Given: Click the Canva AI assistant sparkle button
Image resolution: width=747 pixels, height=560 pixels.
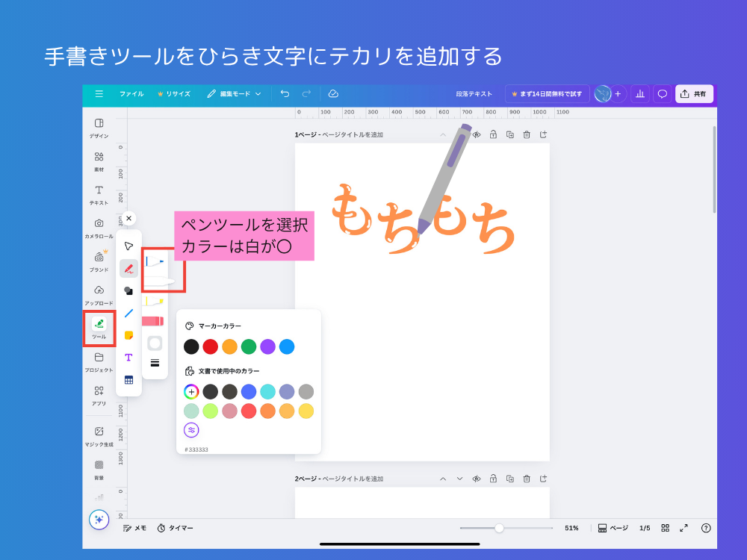Looking at the screenshot, I should coord(99,520).
